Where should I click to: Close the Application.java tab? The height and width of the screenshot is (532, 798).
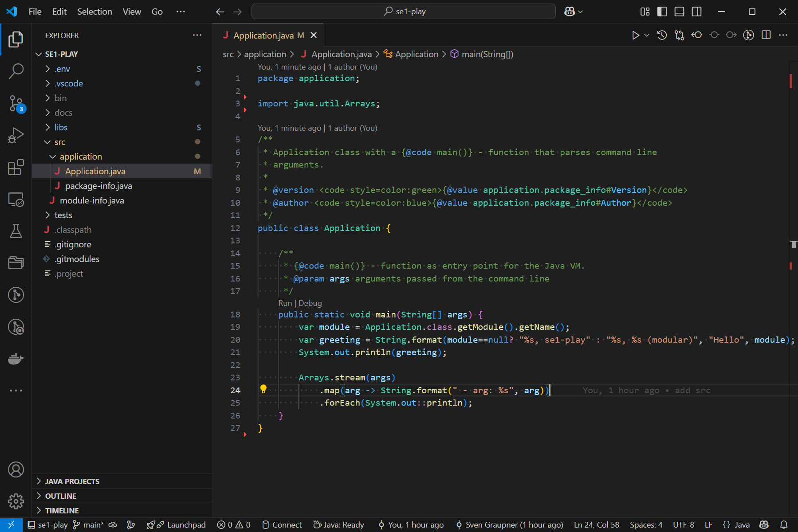pyautogui.click(x=314, y=35)
